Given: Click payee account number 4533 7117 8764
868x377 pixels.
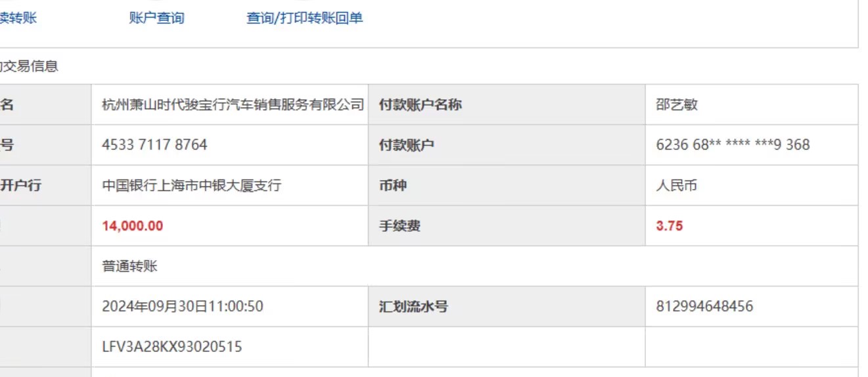Looking at the screenshot, I should [x=154, y=144].
